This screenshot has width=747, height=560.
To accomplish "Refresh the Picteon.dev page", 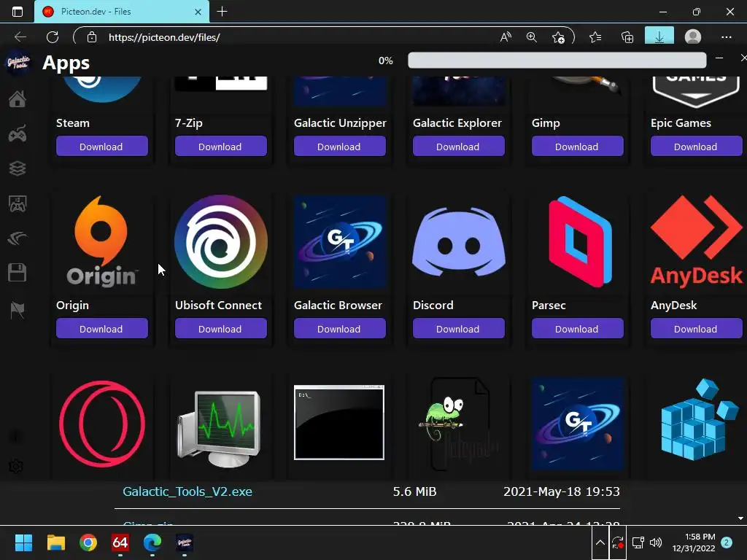I will pos(53,36).
